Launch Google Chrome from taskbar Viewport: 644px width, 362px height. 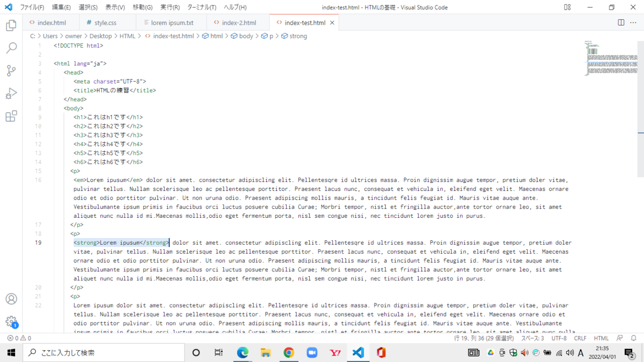(x=289, y=352)
